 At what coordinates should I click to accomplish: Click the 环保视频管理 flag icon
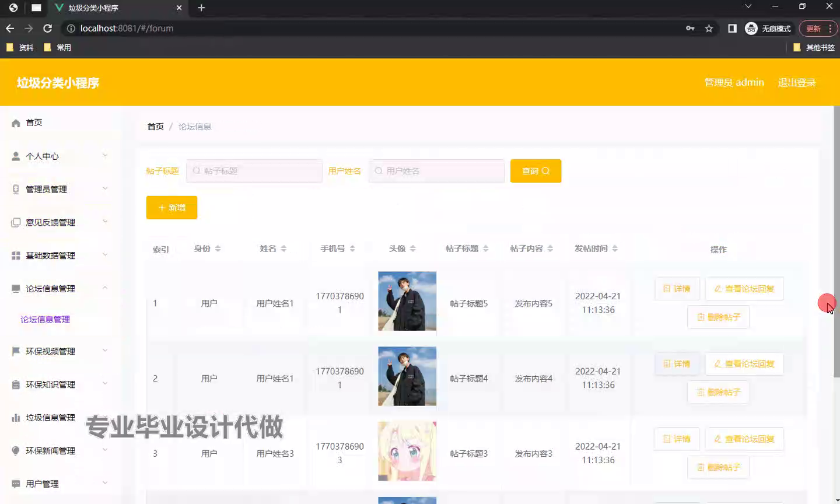tap(16, 351)
